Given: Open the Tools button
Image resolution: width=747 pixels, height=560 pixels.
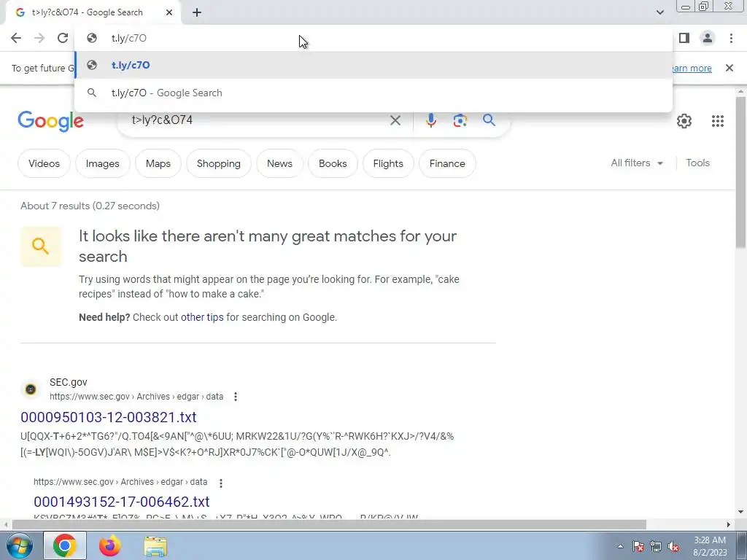Looking at the screenshot, I should coord(697,163).
